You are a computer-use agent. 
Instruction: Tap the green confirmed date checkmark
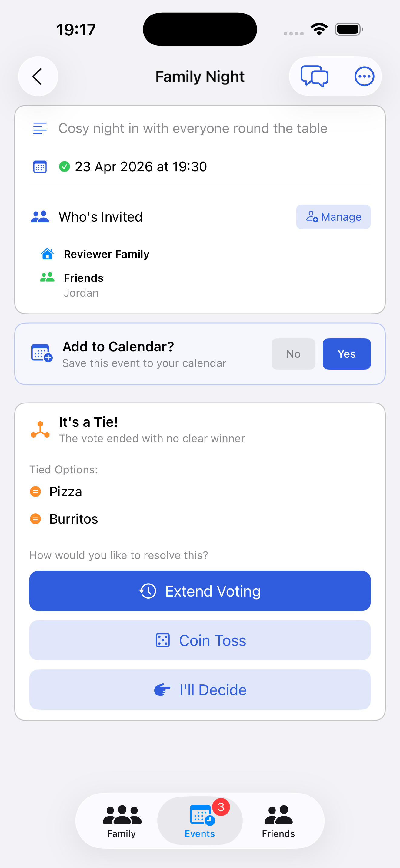[x=65, y=166]
